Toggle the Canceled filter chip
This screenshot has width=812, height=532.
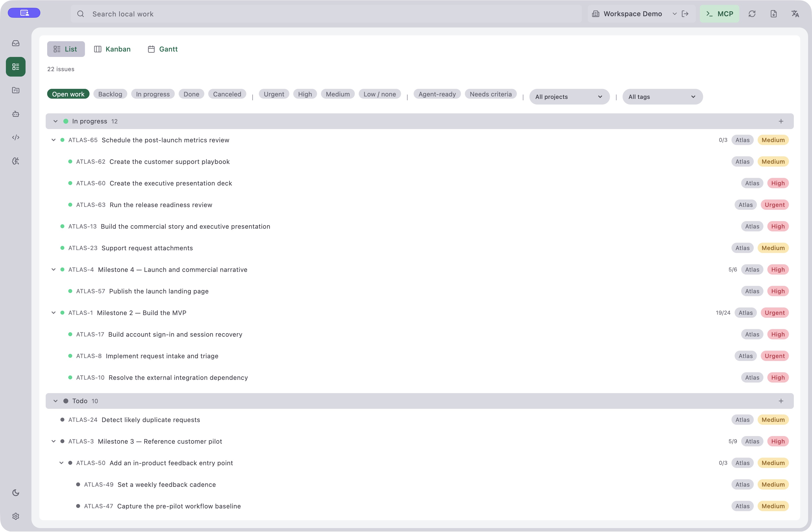pyautogui.click(x=227, y=94)
